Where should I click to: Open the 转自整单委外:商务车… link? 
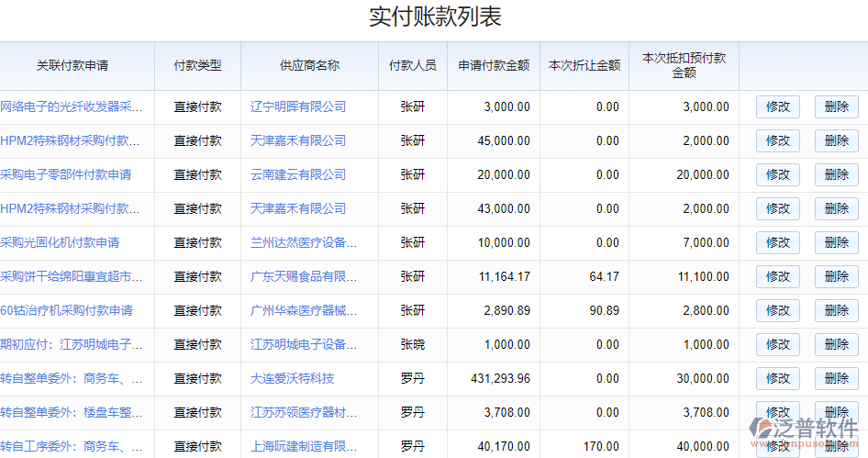(72, 378)
